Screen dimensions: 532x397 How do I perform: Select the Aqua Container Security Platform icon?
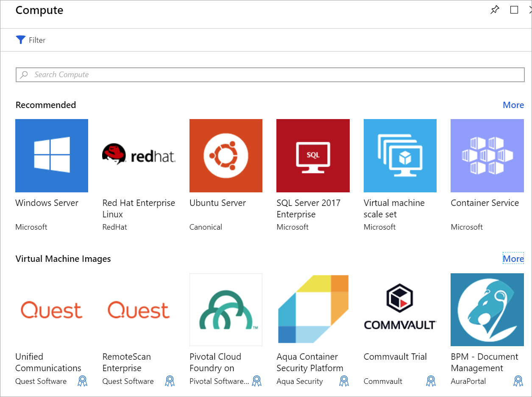pos(313,310)
